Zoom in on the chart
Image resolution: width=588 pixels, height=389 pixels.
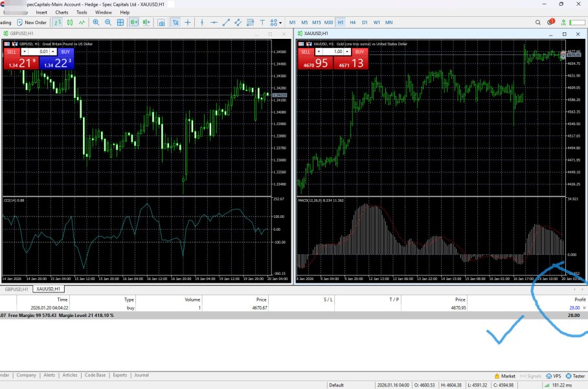pos(96,22)
